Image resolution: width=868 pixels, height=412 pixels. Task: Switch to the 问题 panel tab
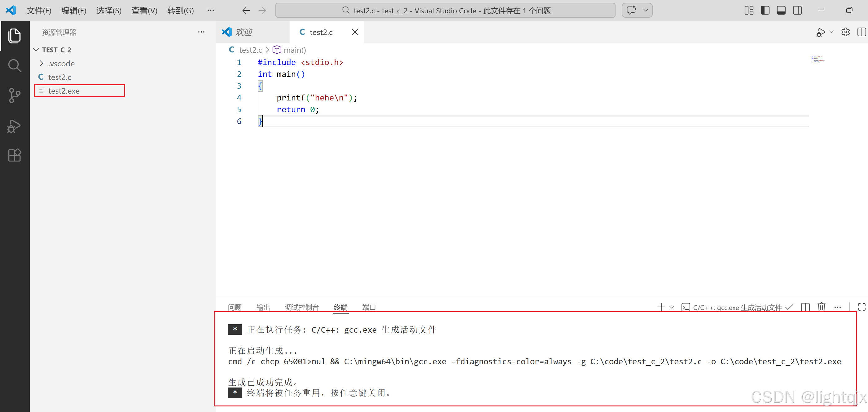(235, 307)
